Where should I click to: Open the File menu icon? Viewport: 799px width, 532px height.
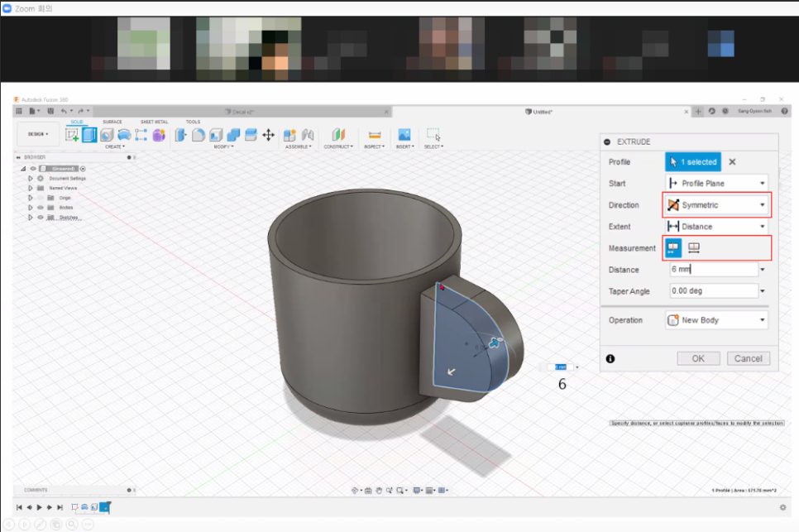pos(32,111)
